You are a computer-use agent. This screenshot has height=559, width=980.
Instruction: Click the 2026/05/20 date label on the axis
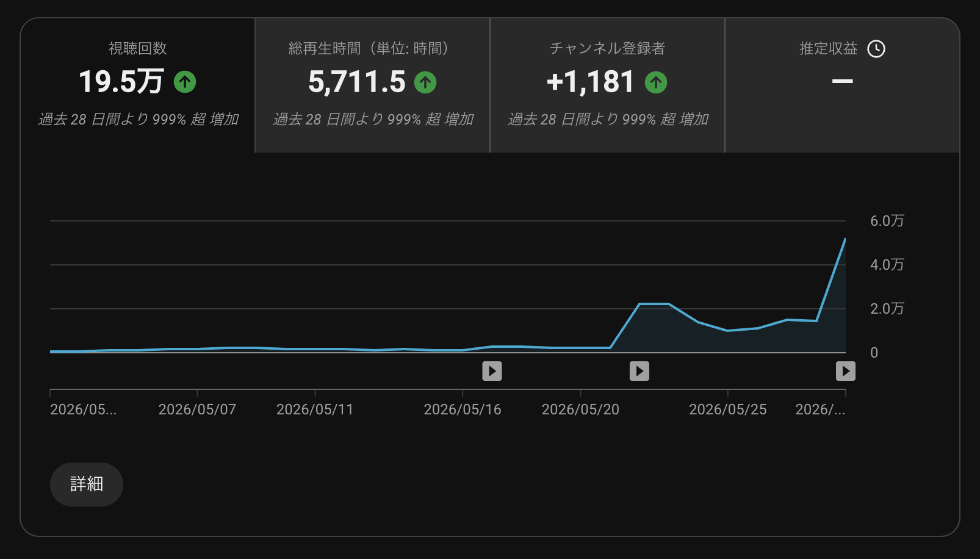[x=580, y=409]
